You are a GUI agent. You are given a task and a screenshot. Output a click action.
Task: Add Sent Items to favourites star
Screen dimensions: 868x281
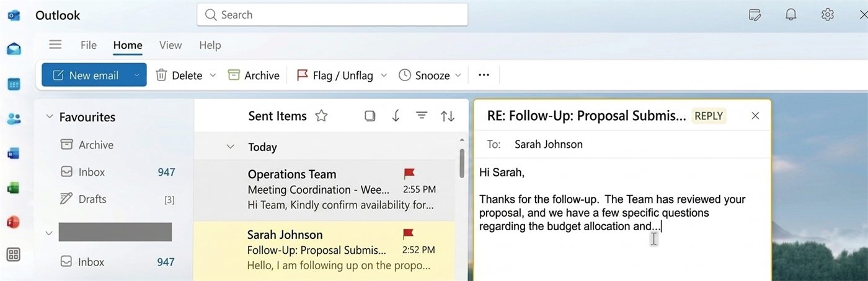point(321,116)
